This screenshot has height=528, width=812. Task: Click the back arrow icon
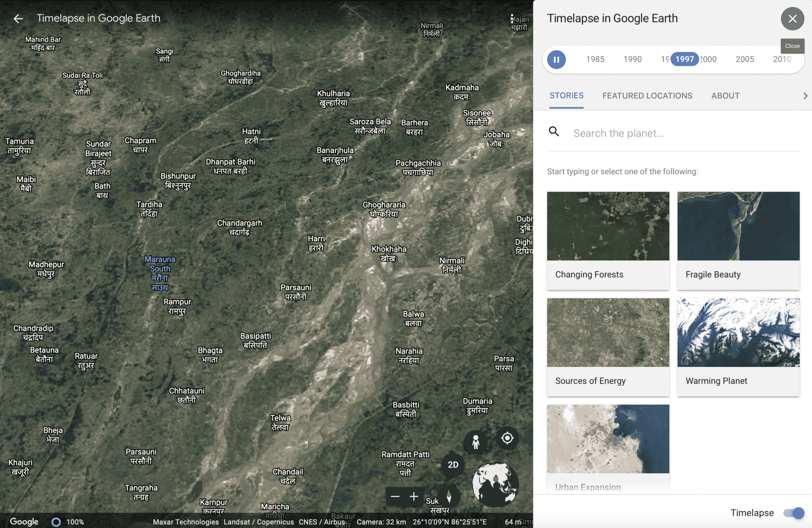pyautogui.click(x=18, y=19)
